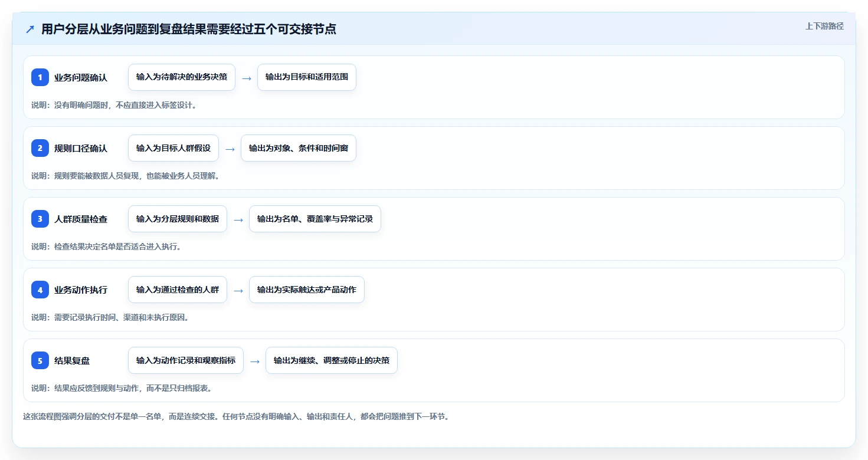
Task: Click the 上下游路径 label at top right
Action: 824,26
